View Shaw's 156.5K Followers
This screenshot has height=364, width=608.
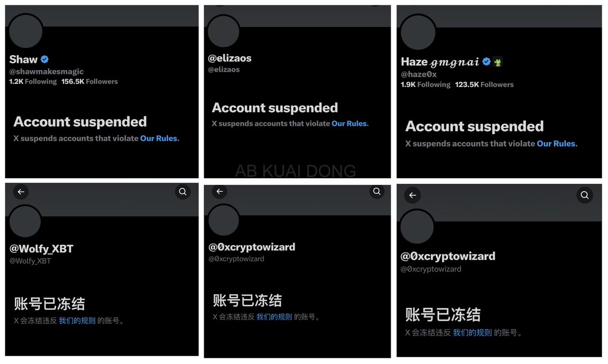coord(90,82)
